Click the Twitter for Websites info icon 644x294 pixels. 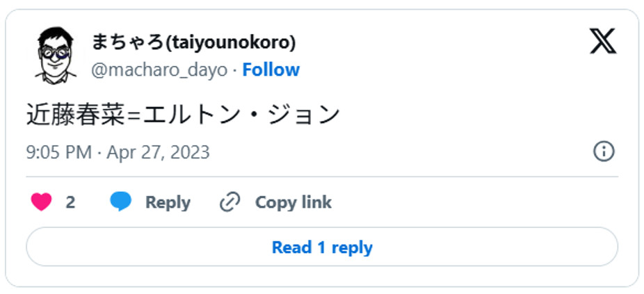tap(603, 152)
